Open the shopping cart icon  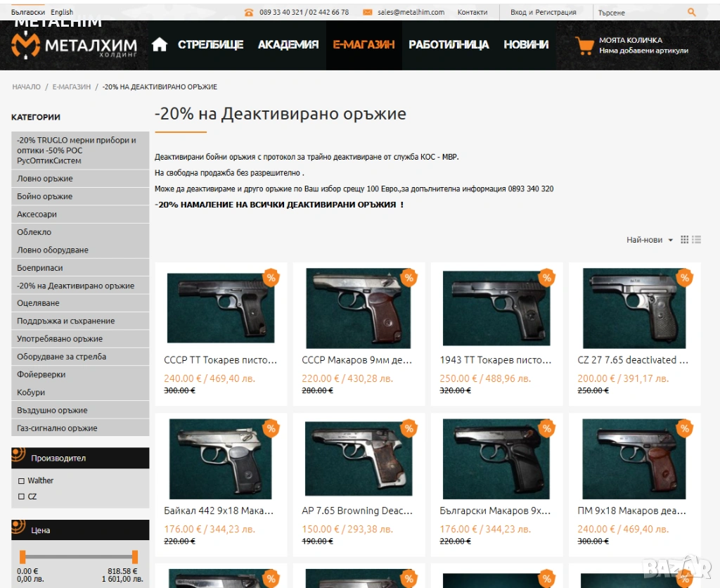pos(584,46)
